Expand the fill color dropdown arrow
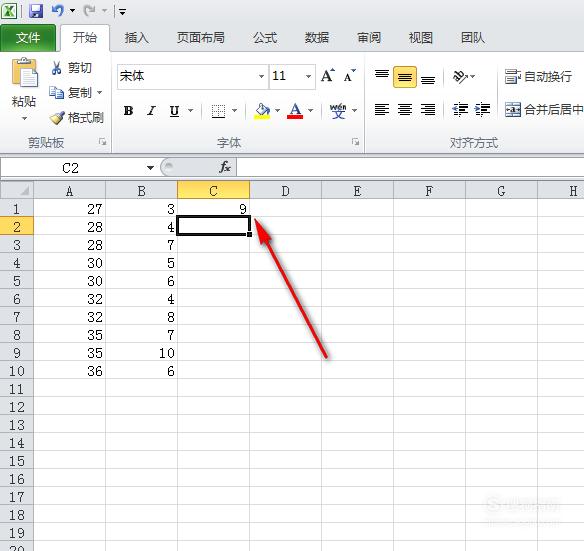Image resolution: width=584 pixels, height=551 pixels. pyautogui.click(x=277, y=111)
